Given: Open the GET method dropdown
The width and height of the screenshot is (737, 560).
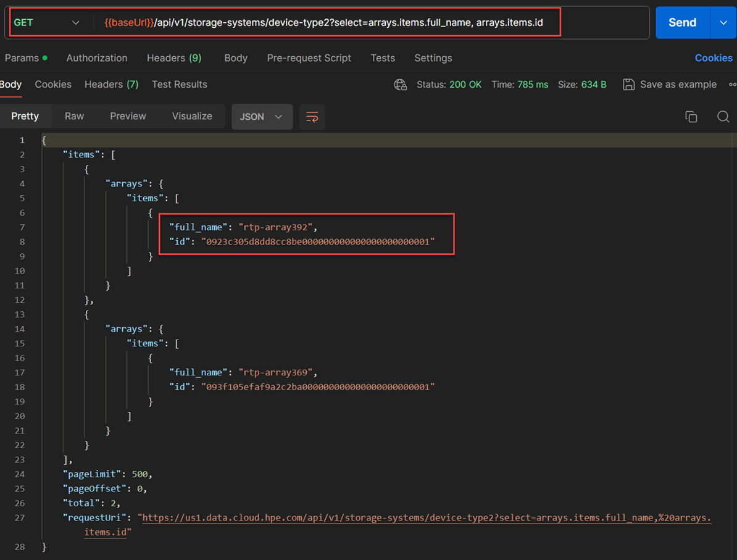Looking at the screenshot, I should 47,23.
